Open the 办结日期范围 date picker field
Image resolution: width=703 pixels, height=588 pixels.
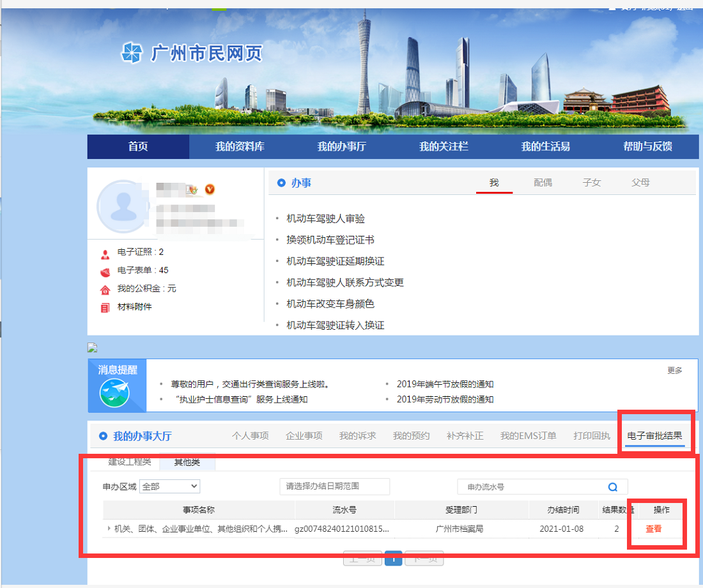click(334, 486)
